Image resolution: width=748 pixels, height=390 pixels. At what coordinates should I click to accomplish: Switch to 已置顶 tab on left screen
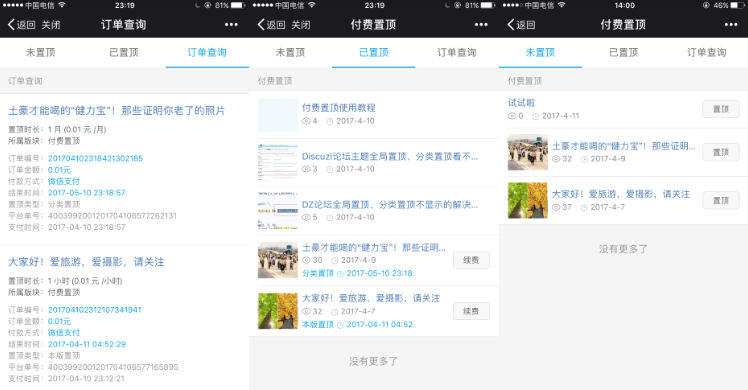[x=124, y=52]
